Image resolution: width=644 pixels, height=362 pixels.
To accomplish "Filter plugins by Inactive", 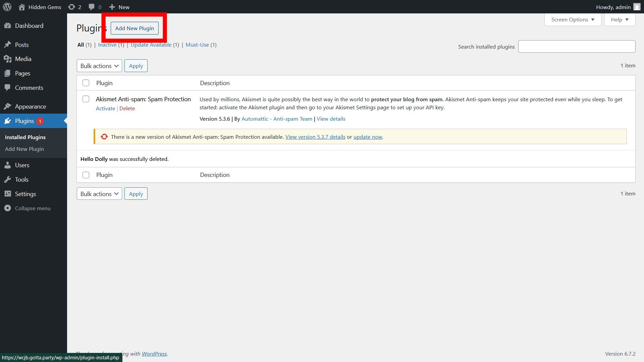I will (107, 45).
